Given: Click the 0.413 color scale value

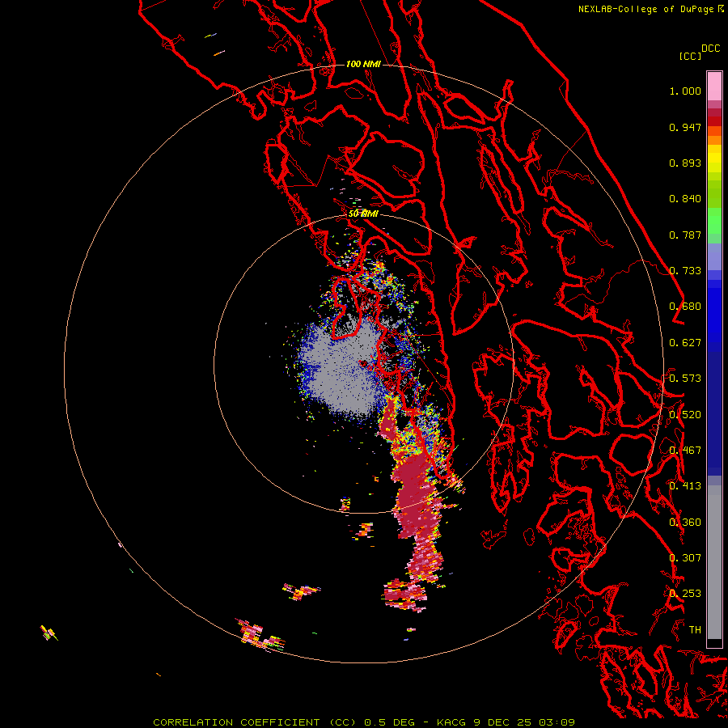Looking at the screenshot, I should tap(685, 486).
